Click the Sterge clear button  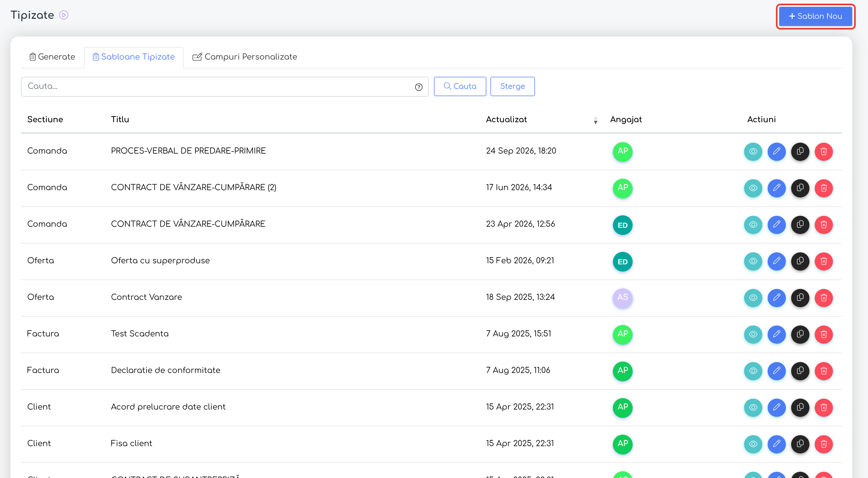[512, 86]
